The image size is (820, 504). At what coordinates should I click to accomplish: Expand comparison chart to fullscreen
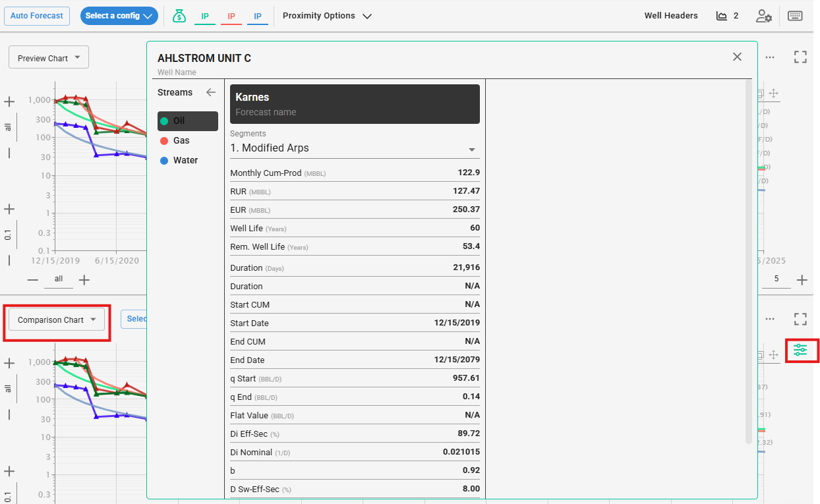800,319
